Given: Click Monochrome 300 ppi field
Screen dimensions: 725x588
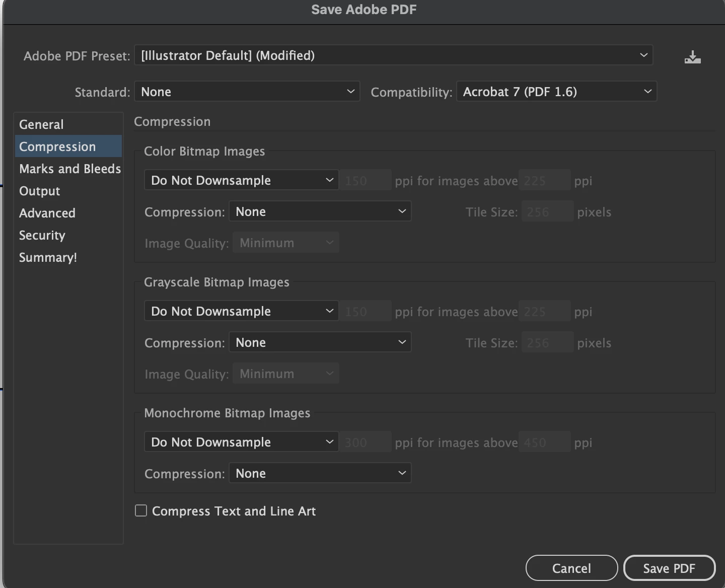Looking at the screenshot, I should pyautogui.click(x=366, y=442).
